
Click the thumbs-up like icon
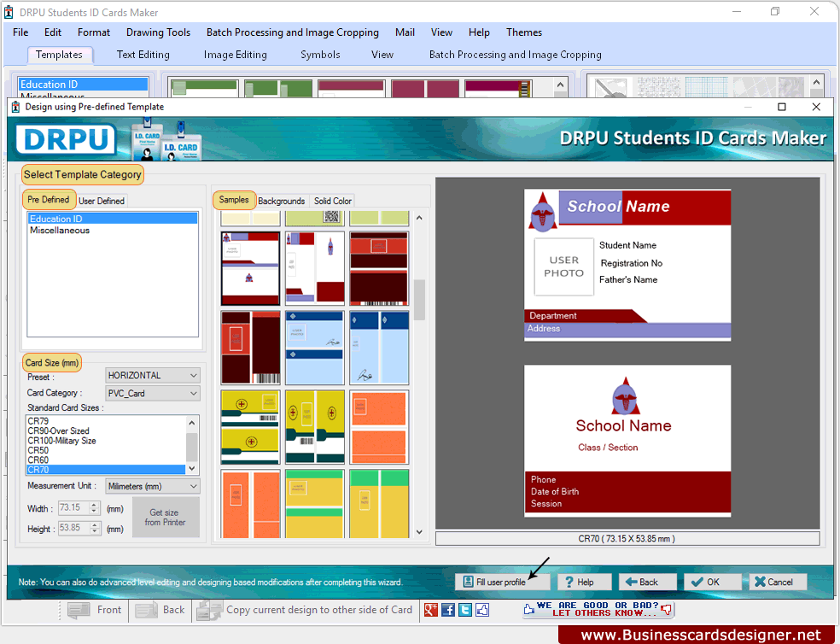(482, 610)
